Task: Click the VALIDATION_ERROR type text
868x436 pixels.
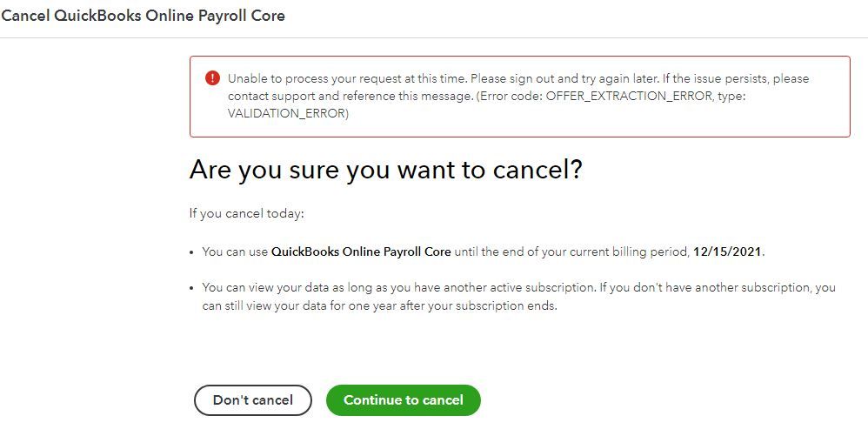Action: 286,114
